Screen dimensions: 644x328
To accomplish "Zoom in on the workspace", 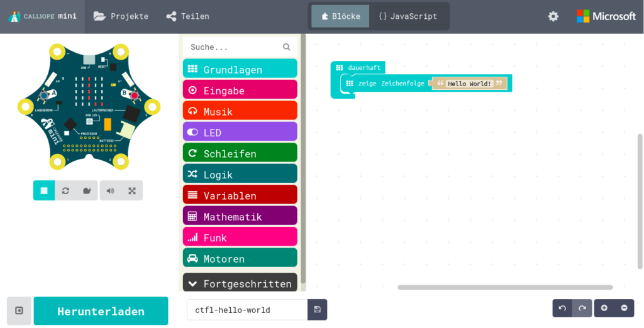I will [604, 309].
